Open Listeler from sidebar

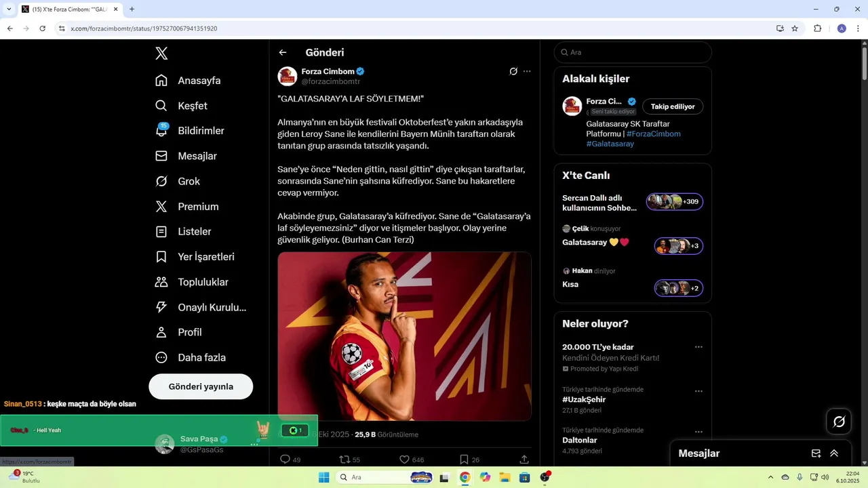point(183,232)
